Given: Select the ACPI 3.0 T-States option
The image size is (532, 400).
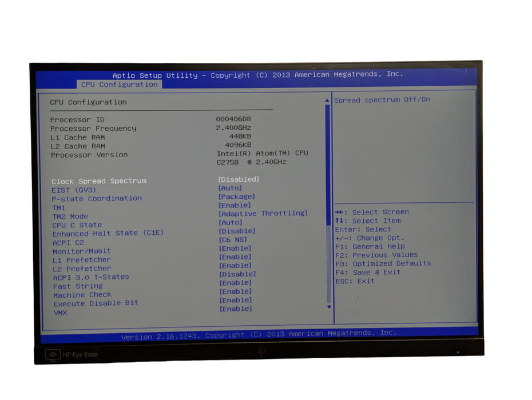Looking at the screenshot, I should pos(91,277).
